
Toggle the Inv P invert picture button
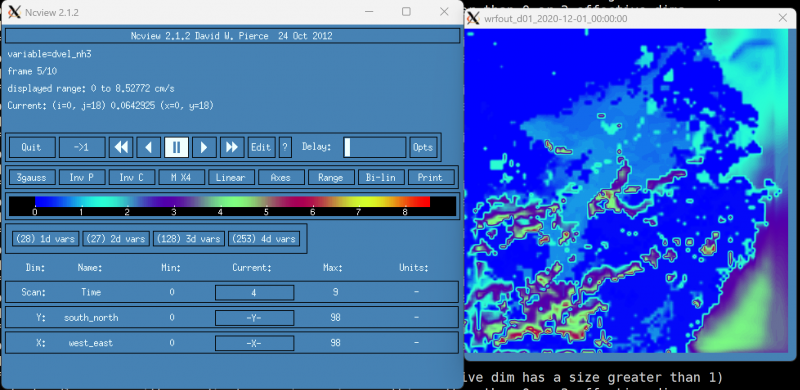click(82, 178)
